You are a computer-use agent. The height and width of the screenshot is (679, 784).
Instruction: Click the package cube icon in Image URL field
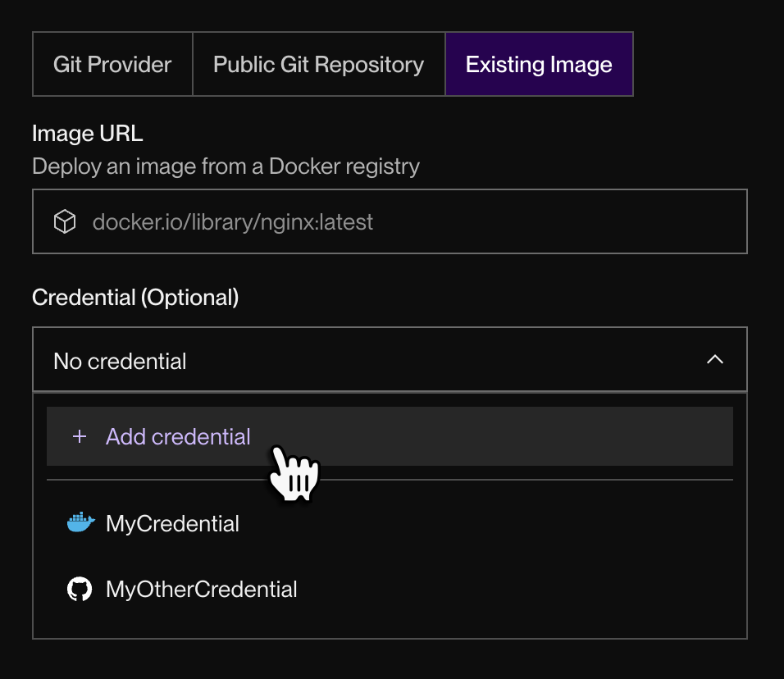click(65, 221)
